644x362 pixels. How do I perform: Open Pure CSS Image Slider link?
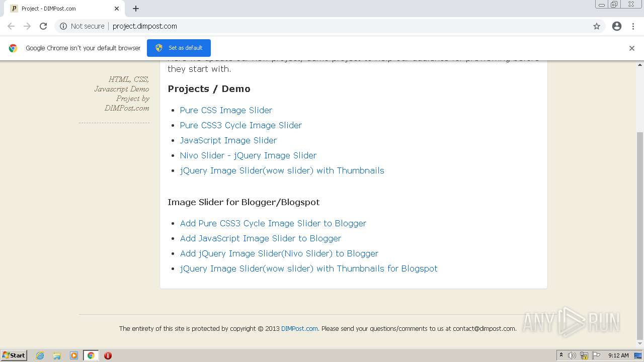[x=226, y=110]
